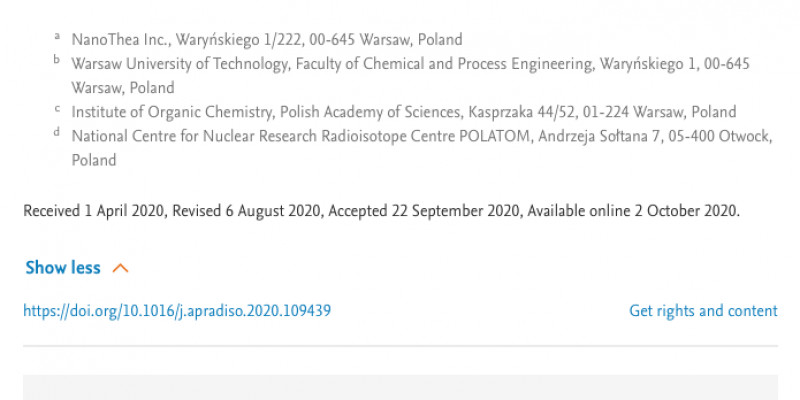
Task: Click the superscript "c" affiliation marker
Action: [57, 108]
